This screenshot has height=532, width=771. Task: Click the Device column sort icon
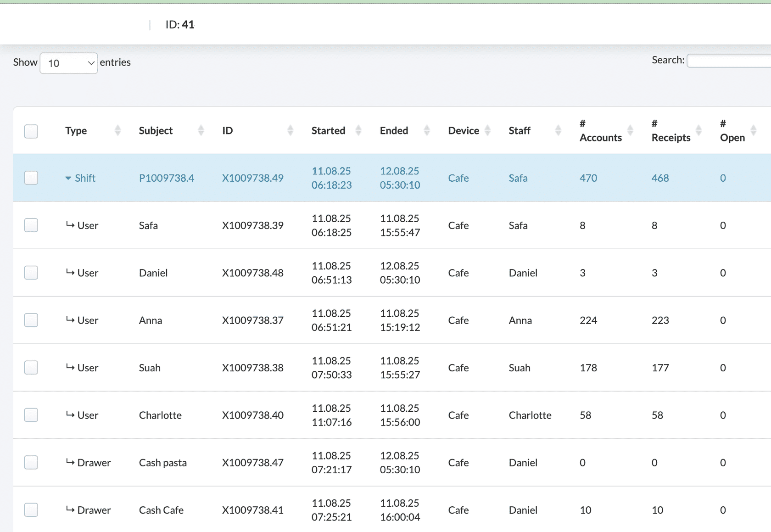[487, 131]
